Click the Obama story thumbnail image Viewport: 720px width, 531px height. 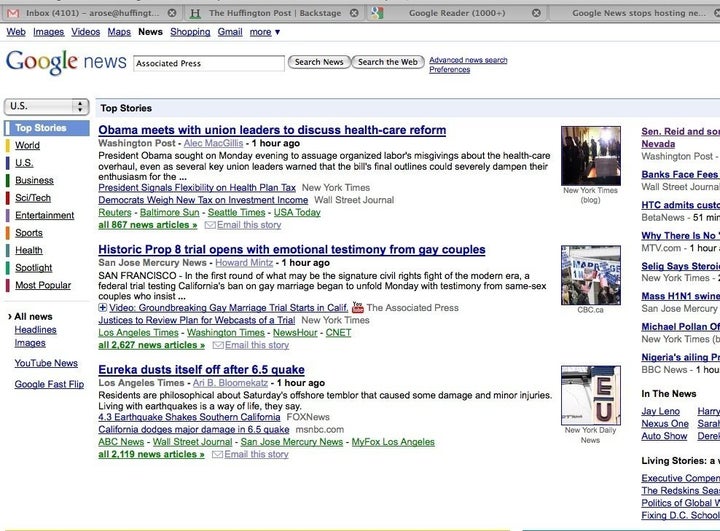591,156
